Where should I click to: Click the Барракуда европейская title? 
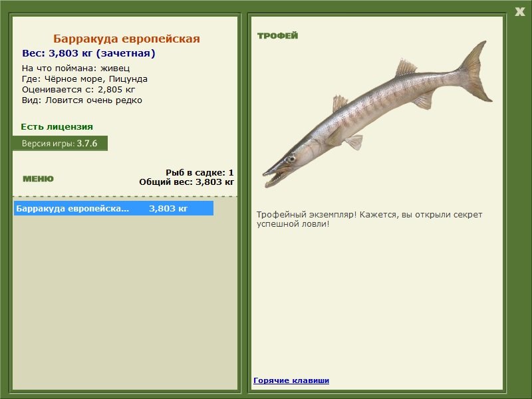tap(126, 39)
